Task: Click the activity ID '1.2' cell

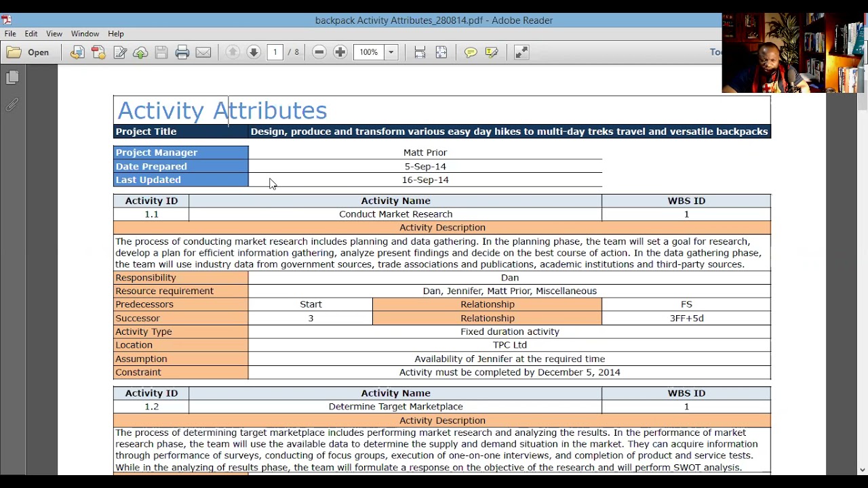Action: [x=151, y=407]
